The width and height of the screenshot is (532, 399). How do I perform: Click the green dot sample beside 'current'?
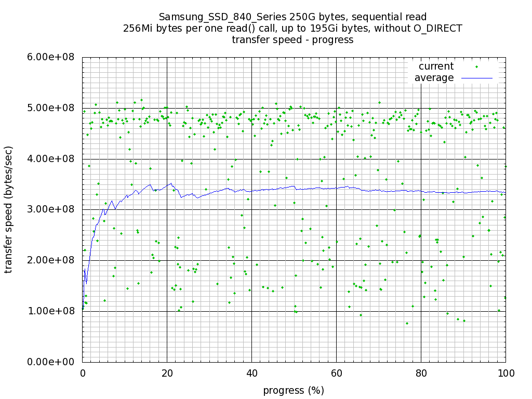pyautogui.click(x=477, y=67)
